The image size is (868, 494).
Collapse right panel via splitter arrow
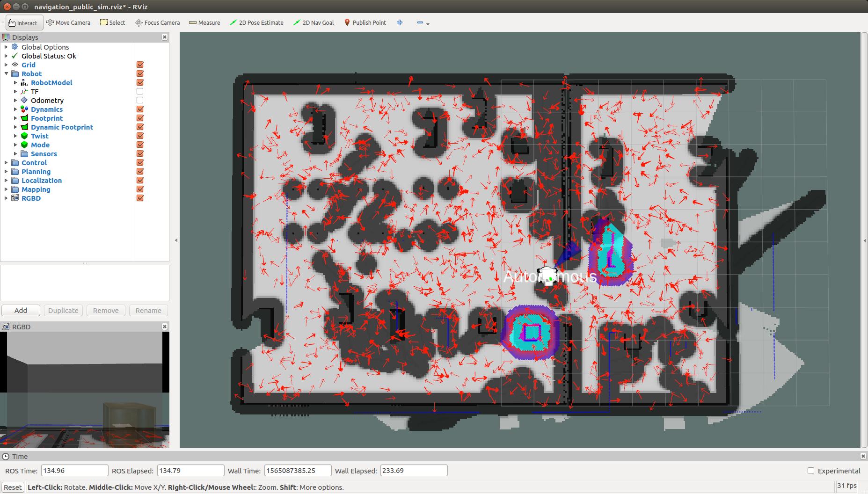click(x=864, y=240)
